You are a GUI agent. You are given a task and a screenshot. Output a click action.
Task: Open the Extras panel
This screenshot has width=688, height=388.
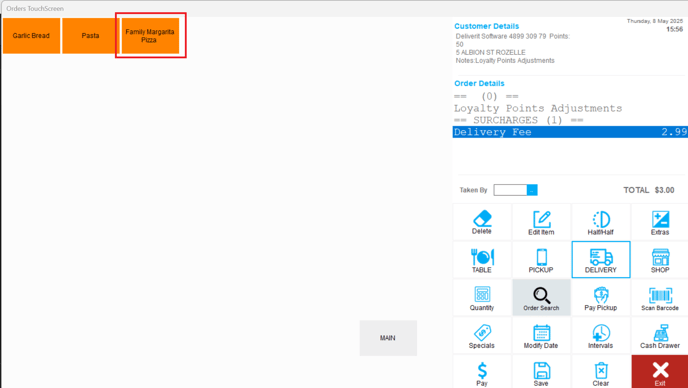(660, 222)
